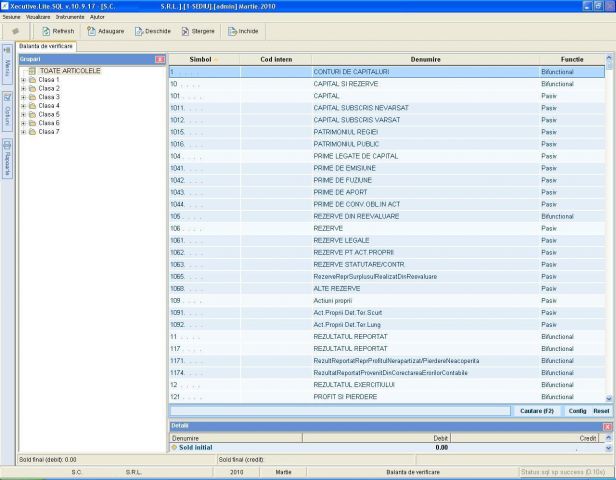Click the Cautare (F2) button
616x480 pixels.
coord(537,411)
